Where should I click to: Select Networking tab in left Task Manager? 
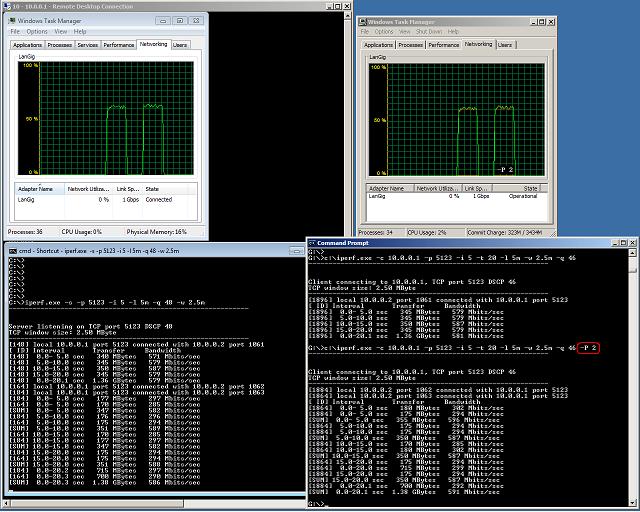pyautogui.click(x=153, y=44)
